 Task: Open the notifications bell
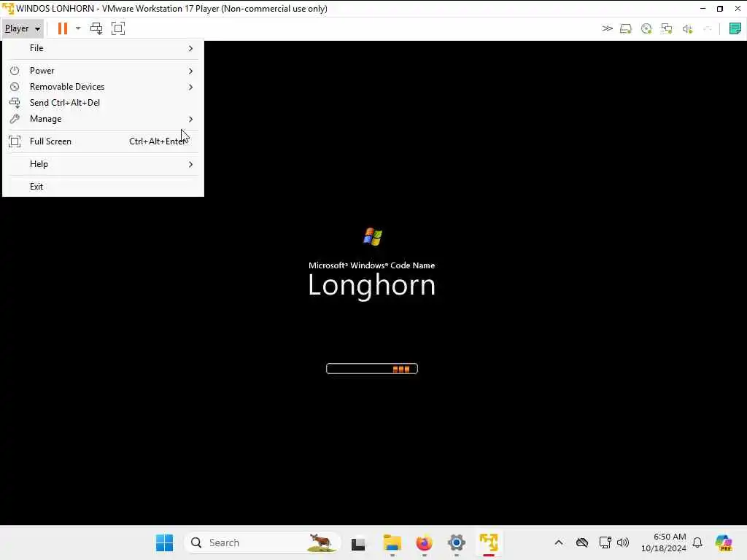pos(697,542)
